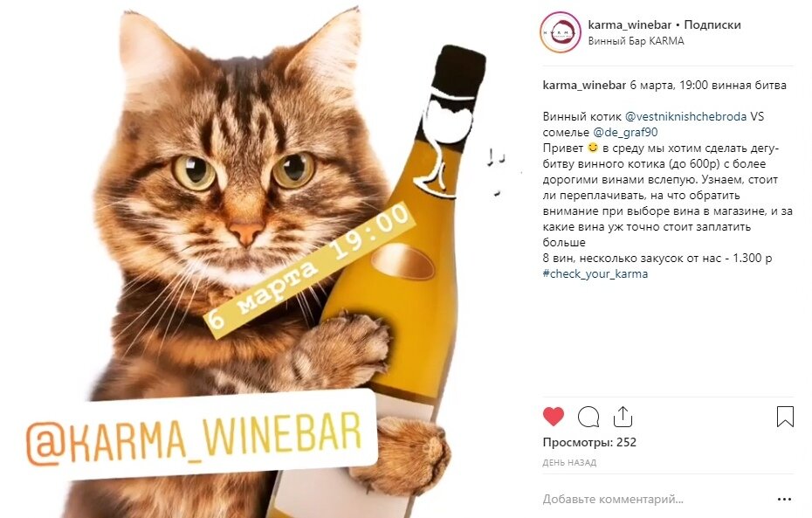This screenshot has height=518, width=812.
Task: Open the @vestniknishchebroda mention
Action: coord(685,116)
